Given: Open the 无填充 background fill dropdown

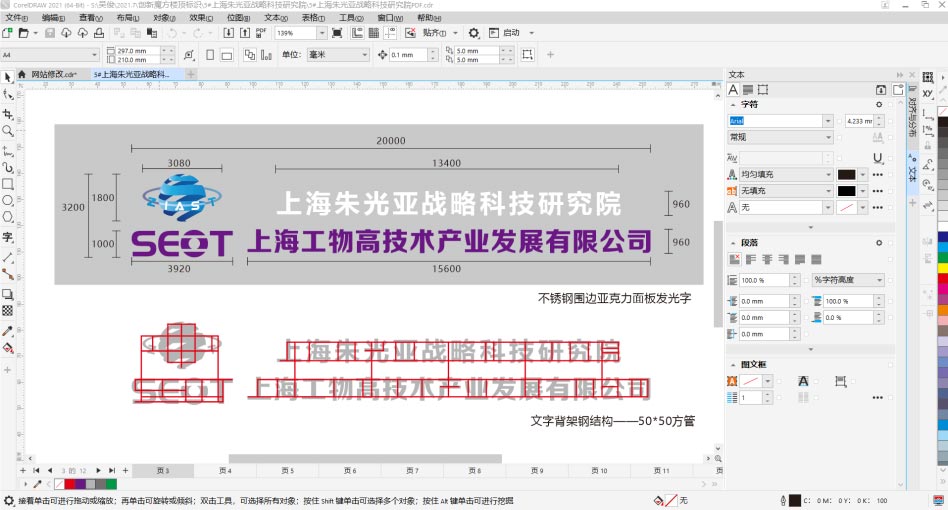Looking at the screenshot, I should [828, 190].
